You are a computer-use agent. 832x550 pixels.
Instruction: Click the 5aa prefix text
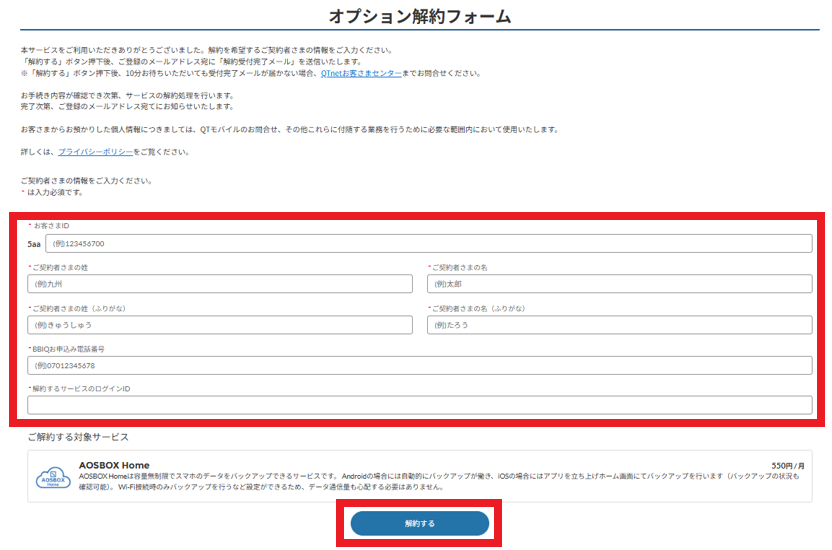pos(34,244)
